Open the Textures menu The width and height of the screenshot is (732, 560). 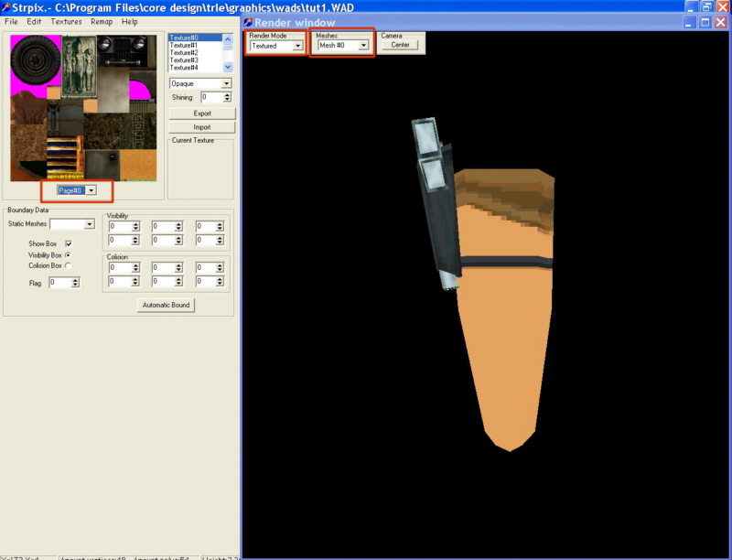[x=66, y=21]
